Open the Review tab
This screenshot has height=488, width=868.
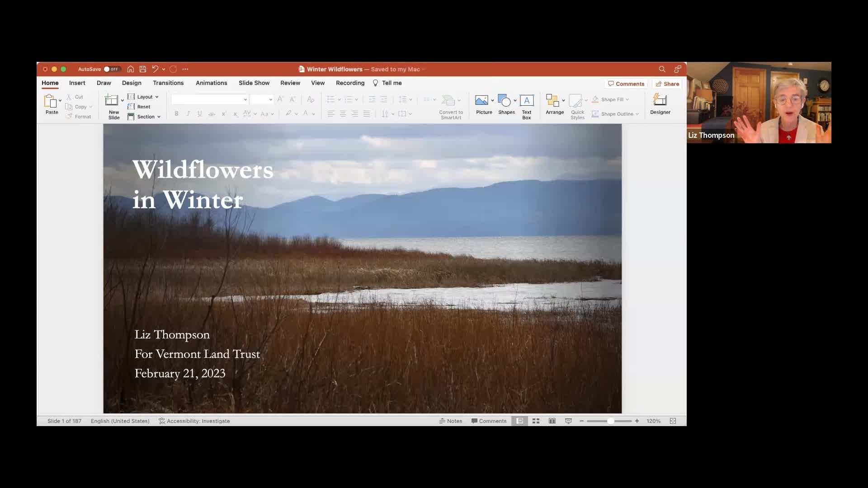click(x=290, y=83)
